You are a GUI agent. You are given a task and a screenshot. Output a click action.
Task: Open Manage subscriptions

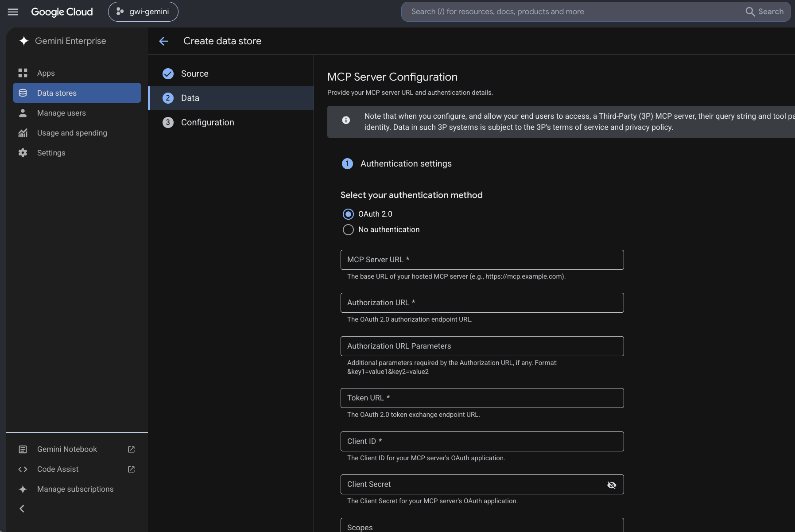coord(77,489)
